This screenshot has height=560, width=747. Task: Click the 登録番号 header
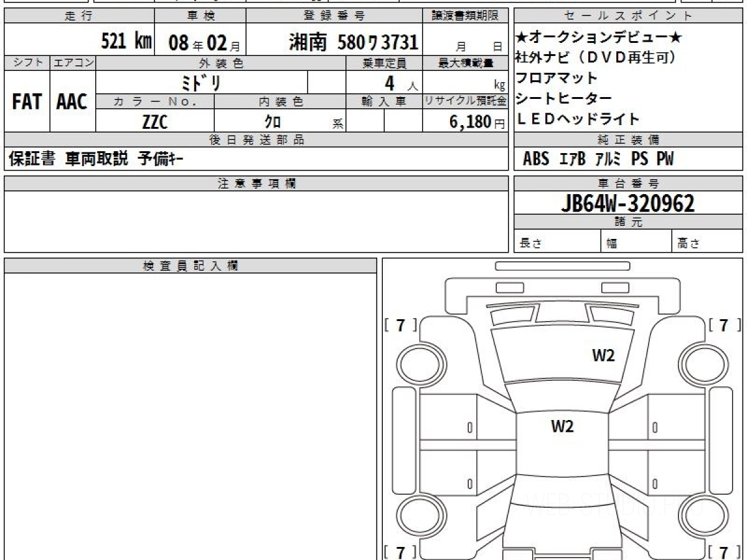334,16
